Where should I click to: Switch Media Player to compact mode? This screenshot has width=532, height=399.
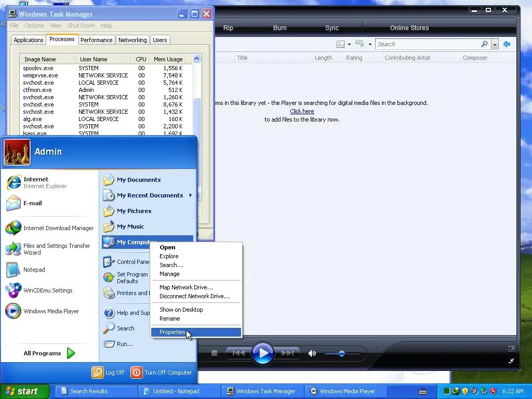[511, 361]
